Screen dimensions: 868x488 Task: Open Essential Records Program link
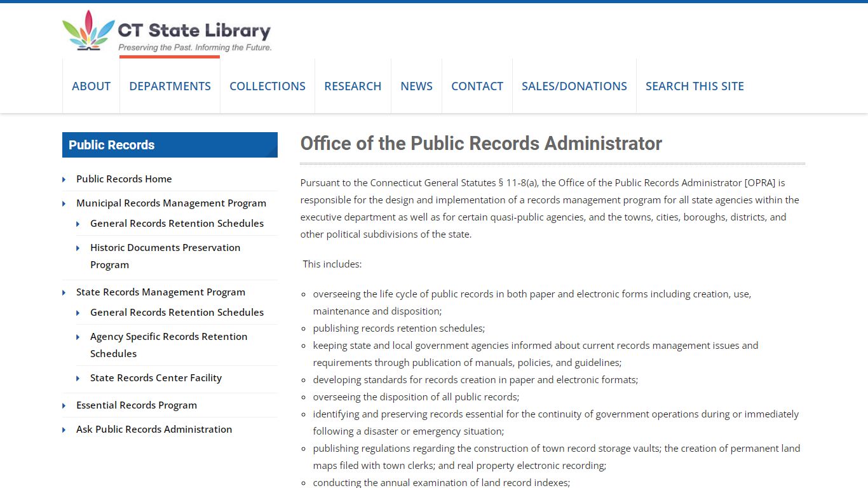click(137, 405)
